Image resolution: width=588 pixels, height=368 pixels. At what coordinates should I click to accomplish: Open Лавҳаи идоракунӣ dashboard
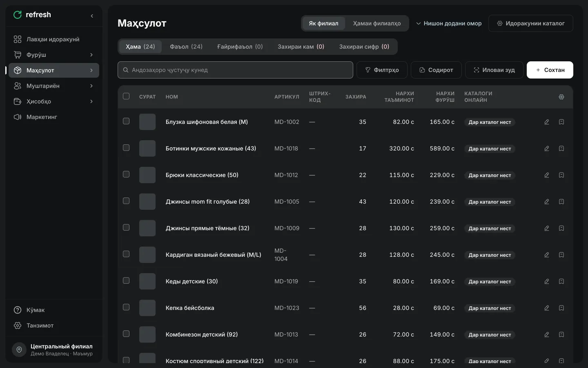(x=54, y=39)
